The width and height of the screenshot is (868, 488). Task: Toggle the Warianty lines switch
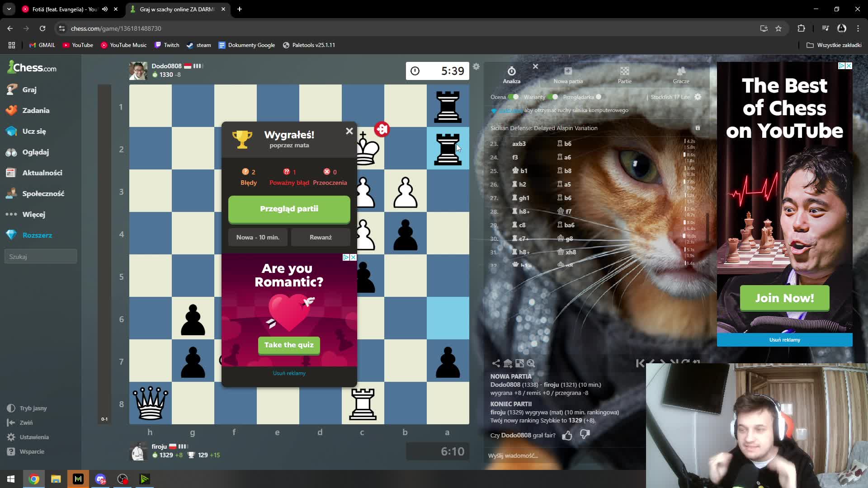tap(553, 97)
